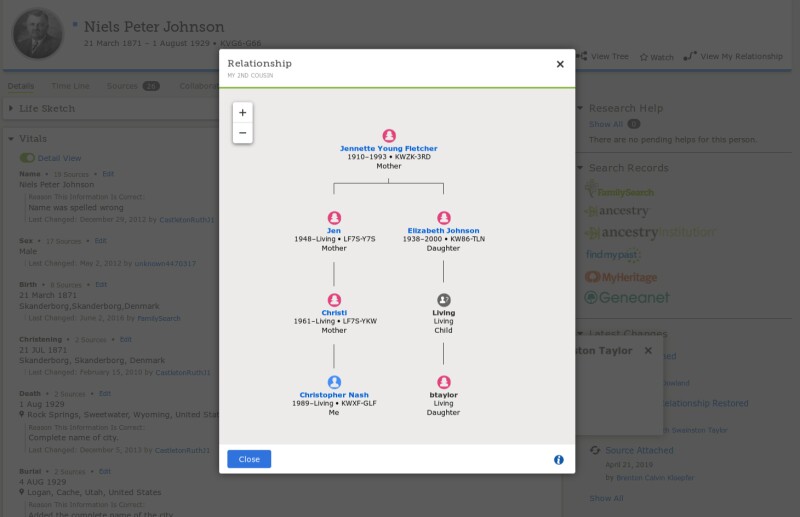Click the record ID KWXF-GLF text
This screenshot has height=517, width=800.
(359, 403)
